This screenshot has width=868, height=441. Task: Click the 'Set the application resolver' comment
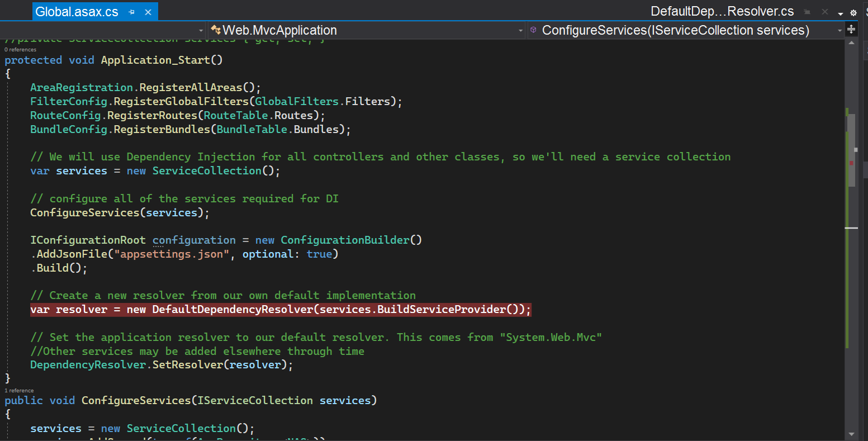click(x=316, y=338)
